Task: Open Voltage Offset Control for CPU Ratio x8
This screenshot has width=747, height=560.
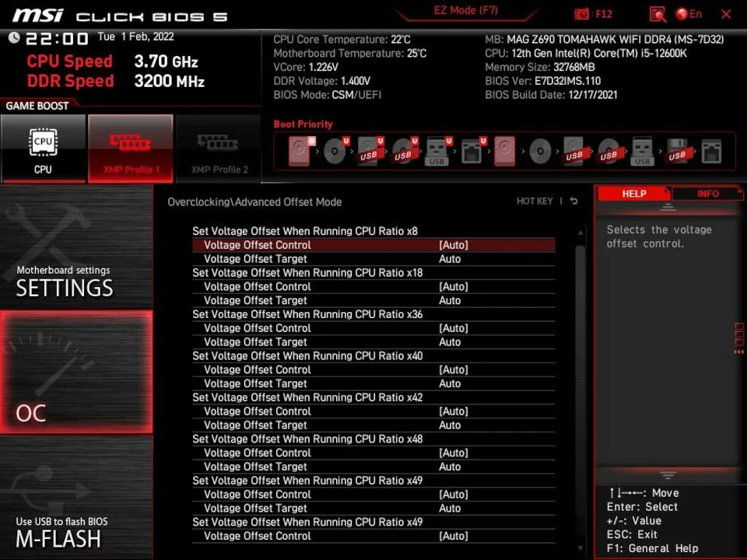Action: 373,245
